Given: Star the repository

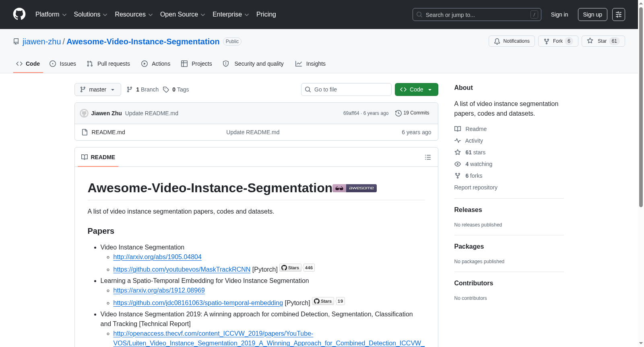Looking at the screenshot, I should pyautogui.click(x=603, y=41).
